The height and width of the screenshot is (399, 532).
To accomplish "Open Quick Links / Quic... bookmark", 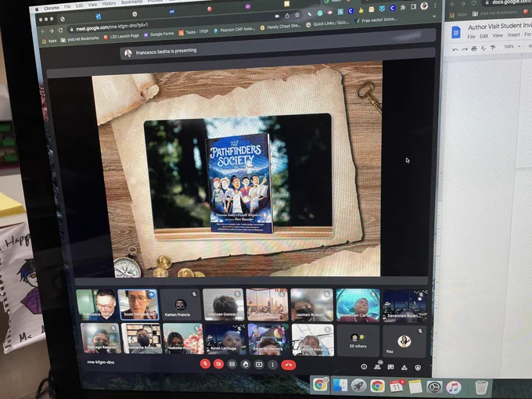I will tap(328, 23).
